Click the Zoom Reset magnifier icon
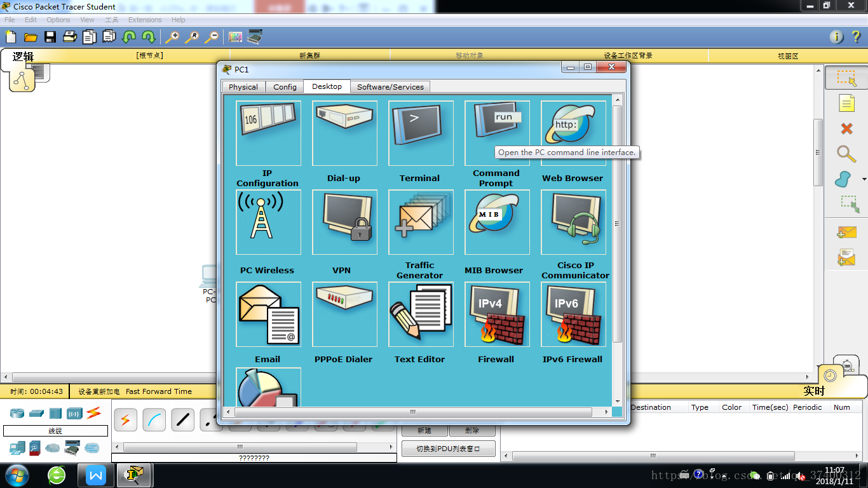 [192, 37]
